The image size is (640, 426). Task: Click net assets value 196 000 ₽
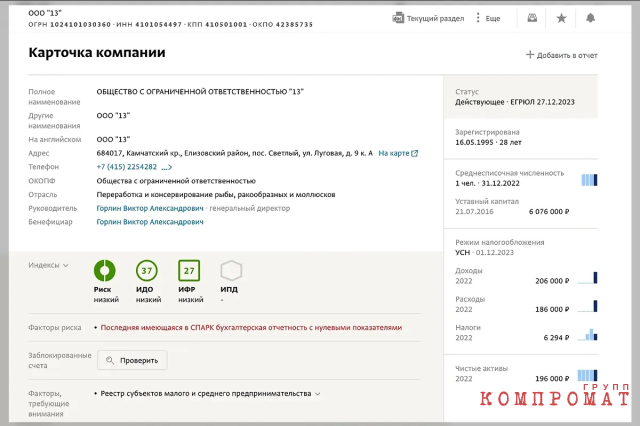point(552,379)
